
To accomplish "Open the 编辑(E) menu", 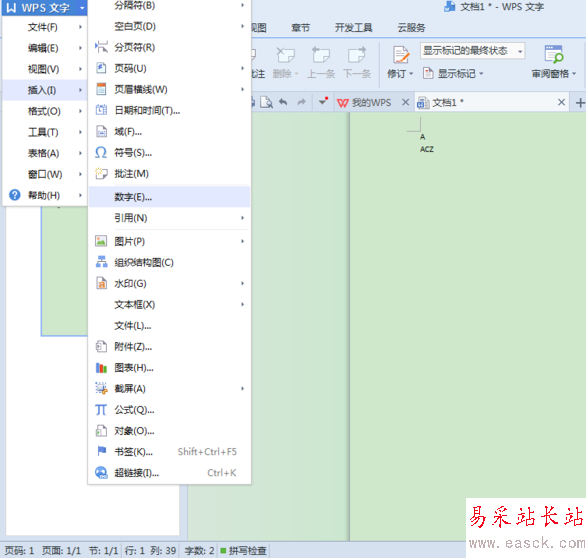I will pyautogui.click(x=44, y=48).
